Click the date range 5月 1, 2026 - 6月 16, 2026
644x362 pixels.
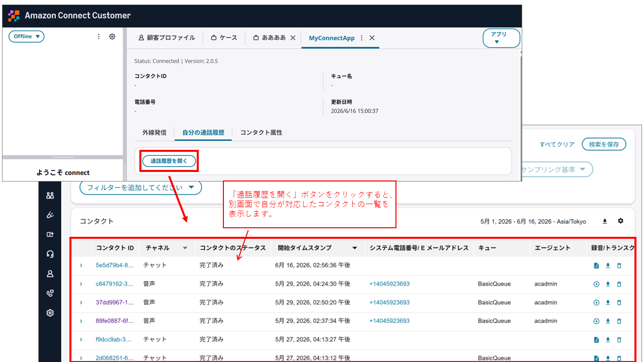pos(533,222)
